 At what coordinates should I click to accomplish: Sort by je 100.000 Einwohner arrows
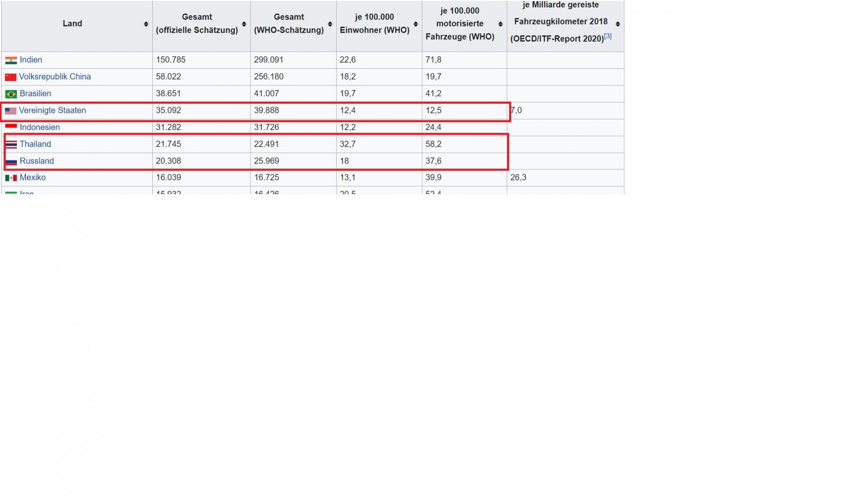pos(415,24)
